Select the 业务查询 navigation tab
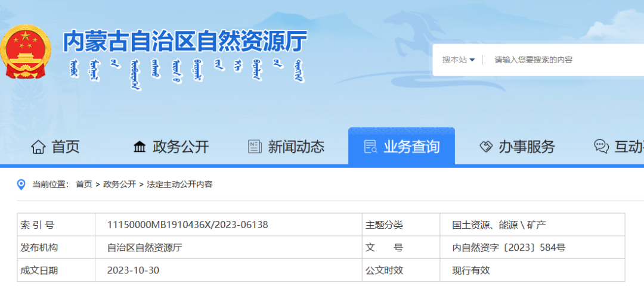644x290 pixels. tap(402, 146)
